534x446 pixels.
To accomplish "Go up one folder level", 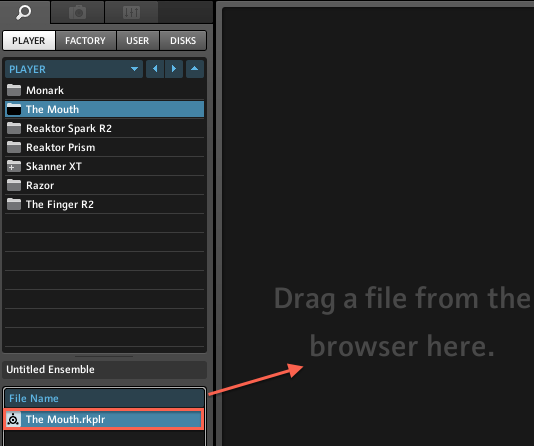I will coord(195,69).
